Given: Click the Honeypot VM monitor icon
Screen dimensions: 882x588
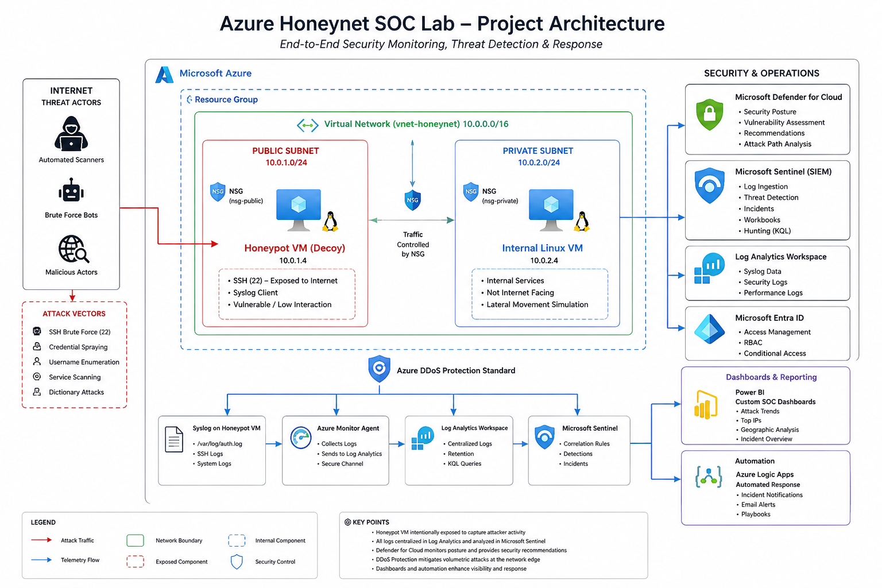Looking at the screenshot, I should tap(299, 210).
